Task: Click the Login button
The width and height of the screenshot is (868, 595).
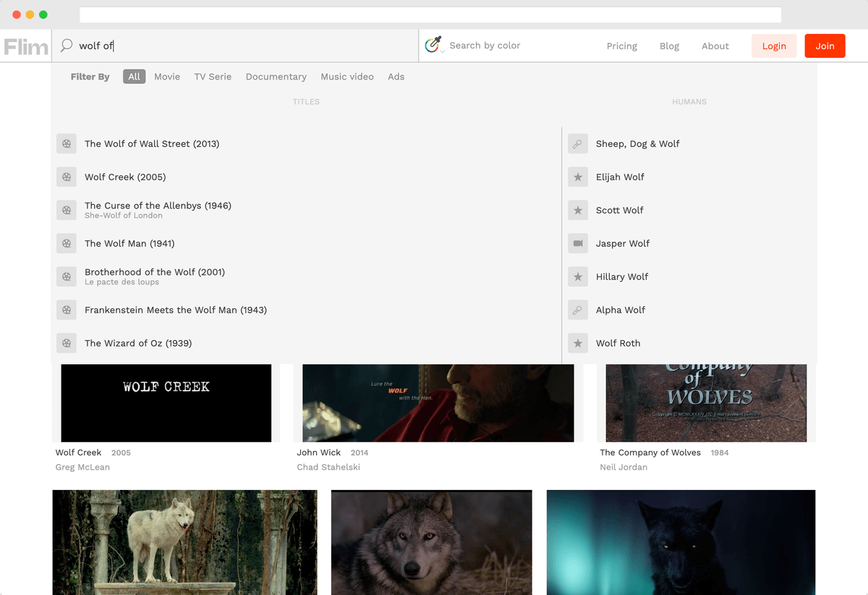Action: point(774,46)
